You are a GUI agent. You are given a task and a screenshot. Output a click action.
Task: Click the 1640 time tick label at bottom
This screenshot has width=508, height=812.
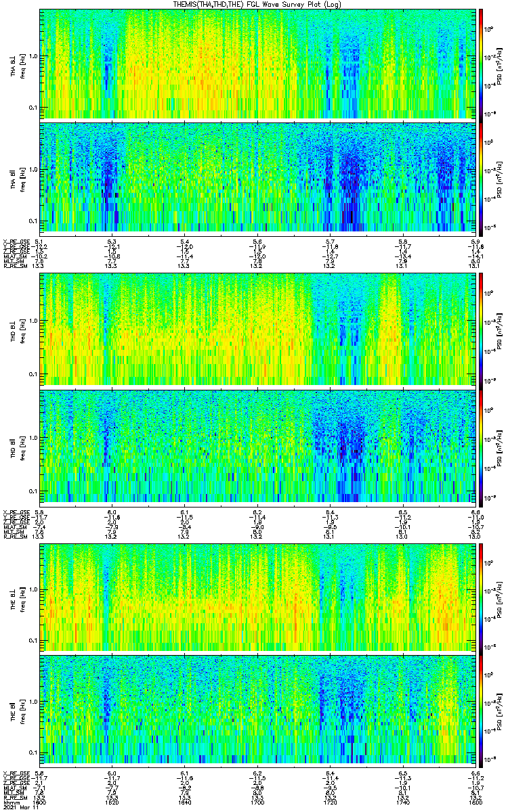click(185, 802)
